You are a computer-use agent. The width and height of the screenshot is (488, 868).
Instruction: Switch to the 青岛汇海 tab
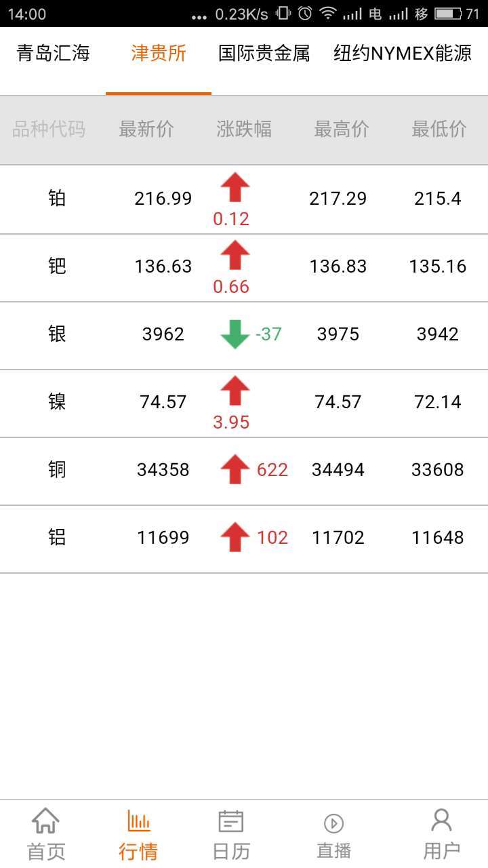click(53, 54)
